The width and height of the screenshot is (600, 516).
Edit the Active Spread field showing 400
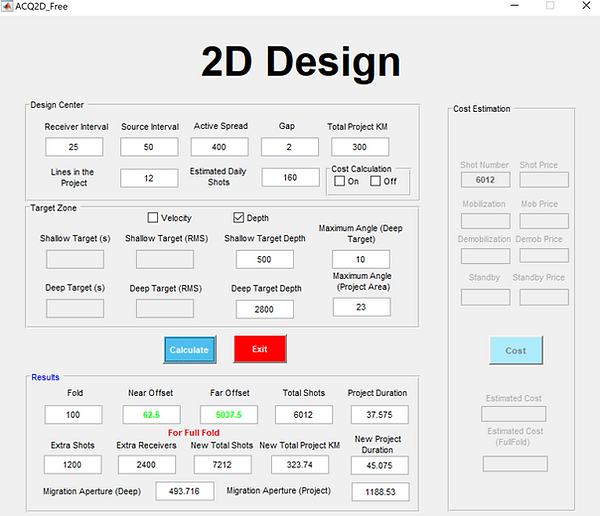[x=220, y=147]
